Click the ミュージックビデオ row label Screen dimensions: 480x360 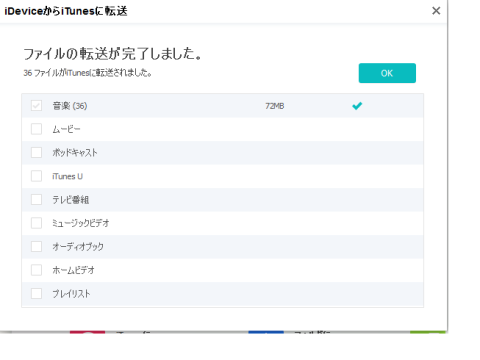tap(81, 223)
